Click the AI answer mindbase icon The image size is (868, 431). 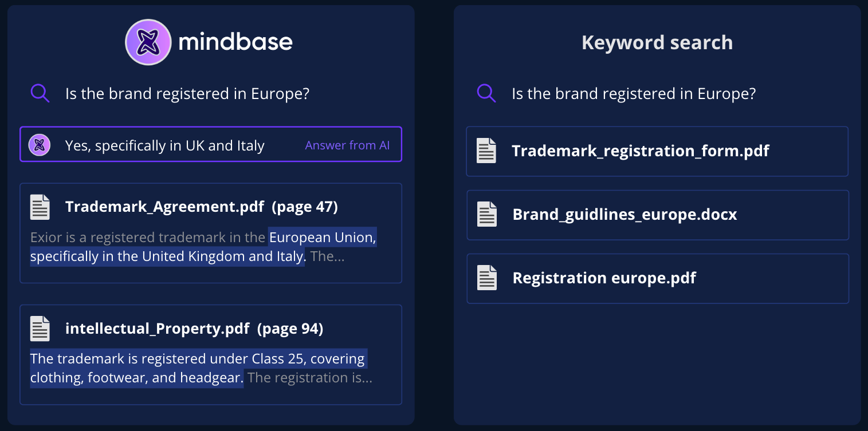click(40, 145)
